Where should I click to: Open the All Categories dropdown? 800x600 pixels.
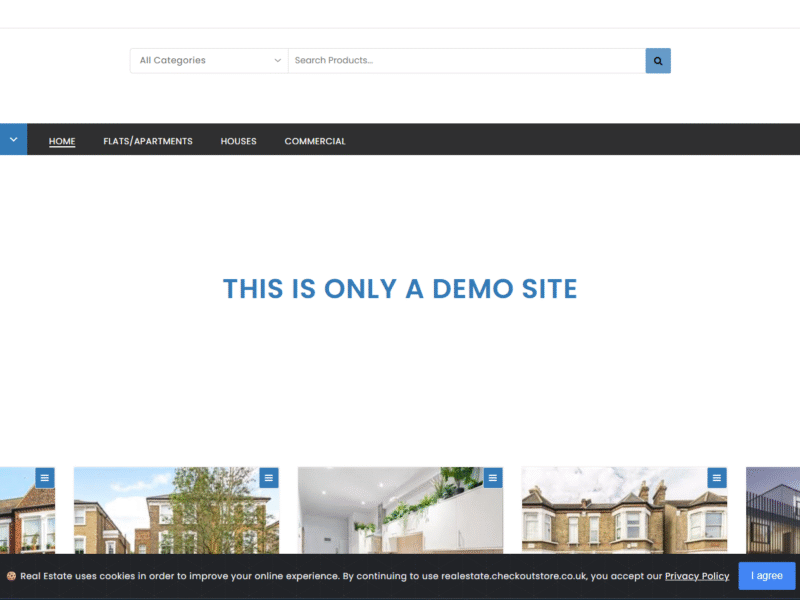point(209,61)
